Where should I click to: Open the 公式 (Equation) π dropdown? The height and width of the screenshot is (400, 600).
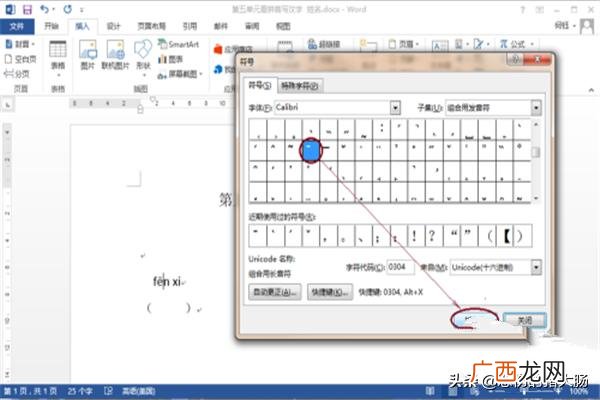pos(516,44)
